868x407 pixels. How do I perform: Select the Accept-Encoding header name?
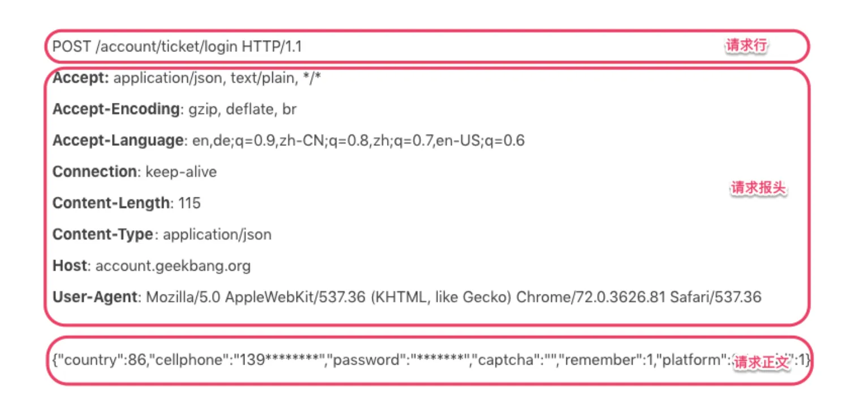tap(116, 109)
